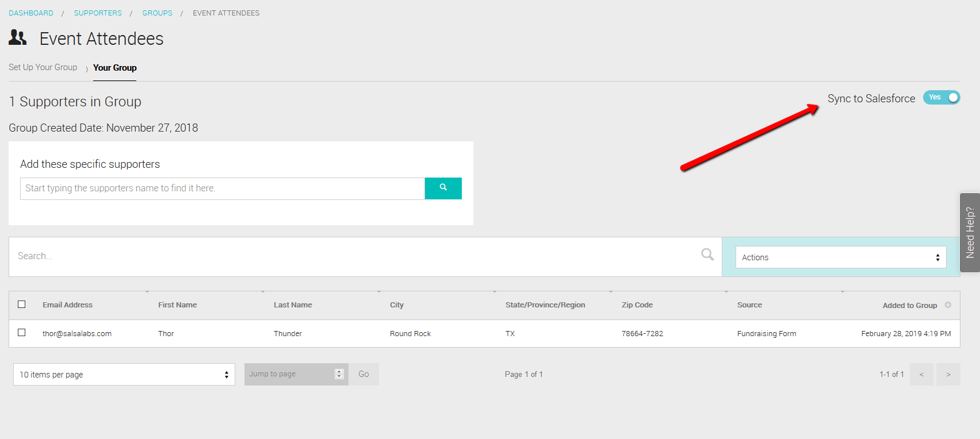The width and height of the screenshot is (980, 439).
Task: Click the 'Round Rock' city cell
Action: click(x=410, y=334)
